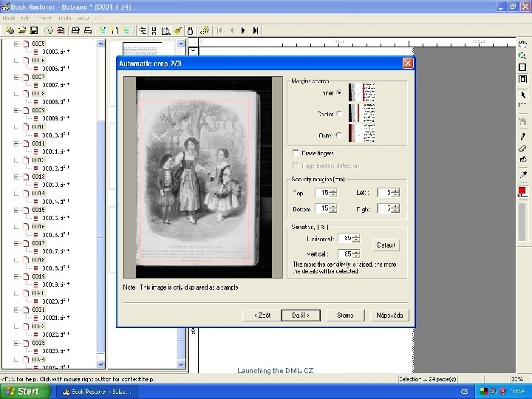The width and height of the screenshot is (532, 399).
Task: Open the Edit menu
Action: pyautogui.click(x=26, y=18)
